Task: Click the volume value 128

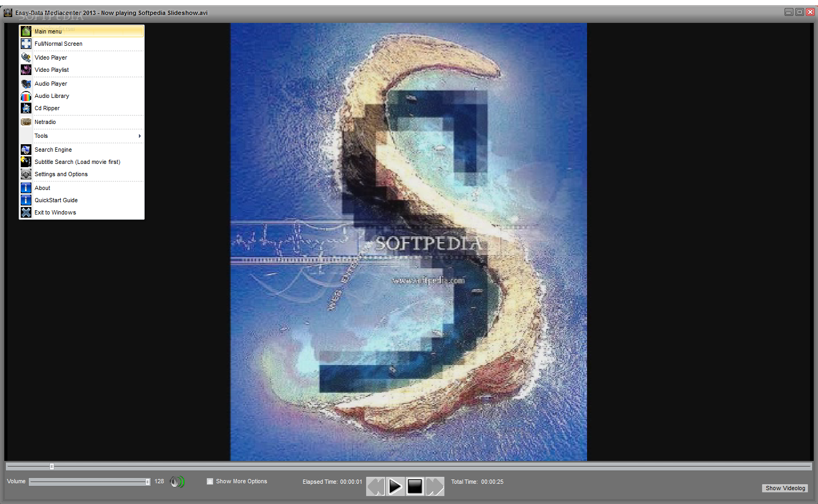Action: (x=159, y=481)
